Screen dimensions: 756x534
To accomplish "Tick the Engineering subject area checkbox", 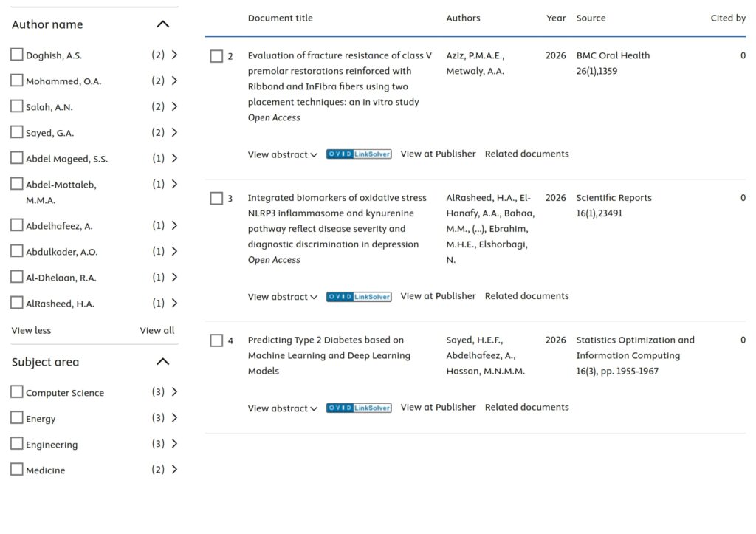I will coord(17,443).
